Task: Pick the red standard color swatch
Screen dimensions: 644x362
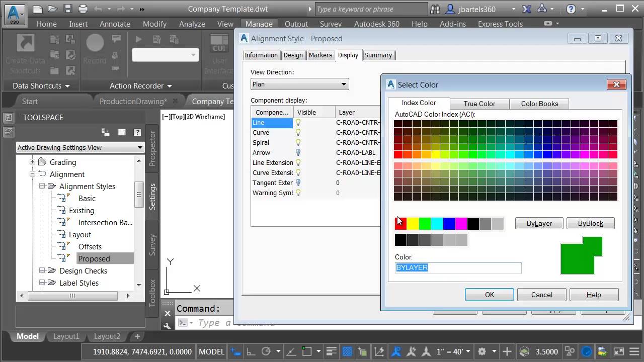Action: pyautogui.click(x=400, y=224)
